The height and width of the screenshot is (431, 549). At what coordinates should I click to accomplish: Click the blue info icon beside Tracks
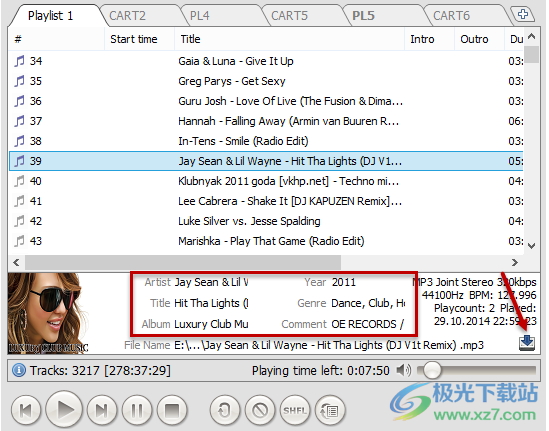click(x=19, y=370)
